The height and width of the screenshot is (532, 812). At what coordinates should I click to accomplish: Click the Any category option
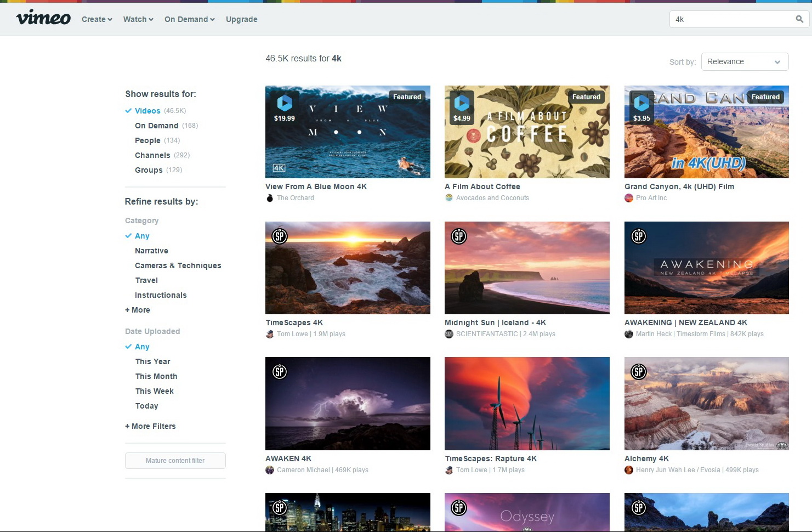tap(142, 236)
